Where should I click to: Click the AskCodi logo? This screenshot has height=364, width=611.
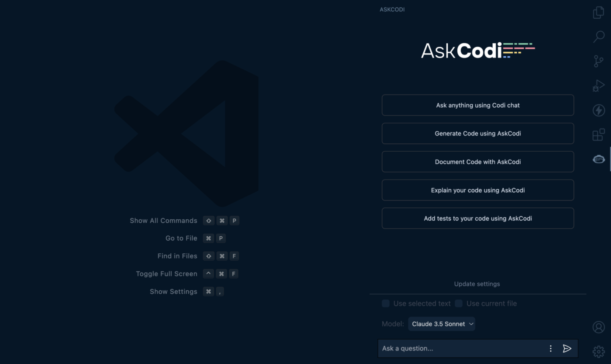[x=478, y=51]
